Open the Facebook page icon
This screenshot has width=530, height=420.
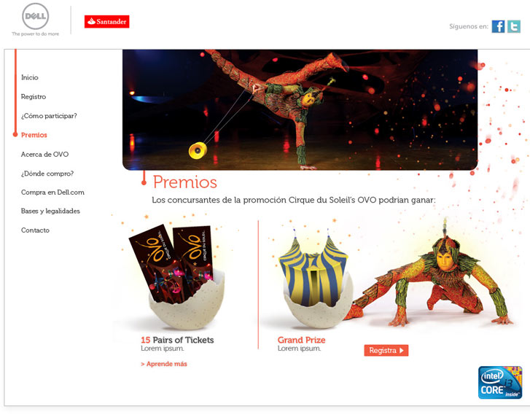point(498,26)
